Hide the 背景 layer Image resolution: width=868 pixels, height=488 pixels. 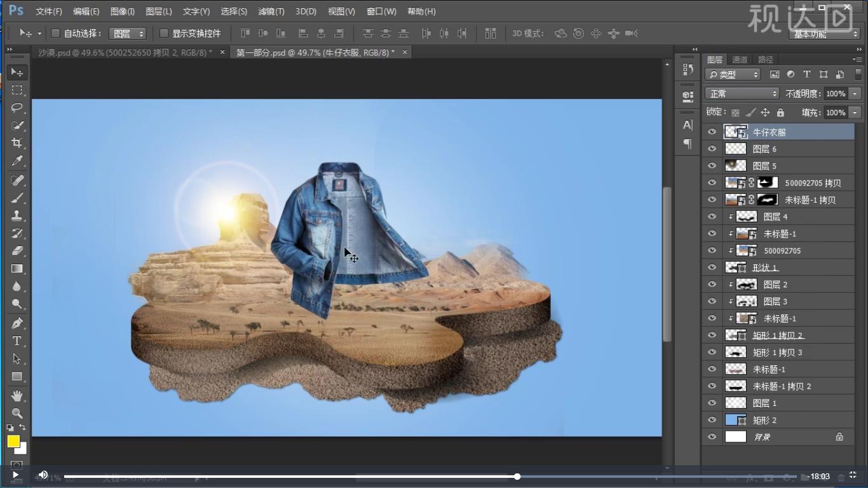711,437
